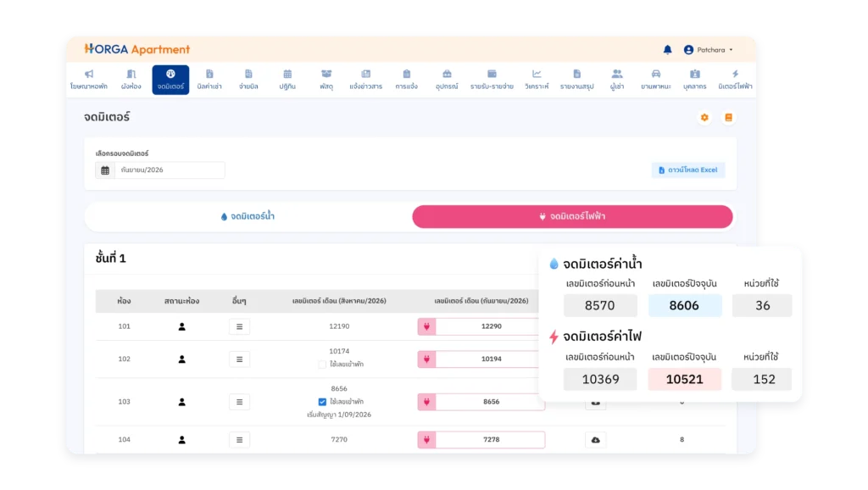Click the previous reading 12190 for room 101
This screenshot has height=490, width=868.
(339, 326)
